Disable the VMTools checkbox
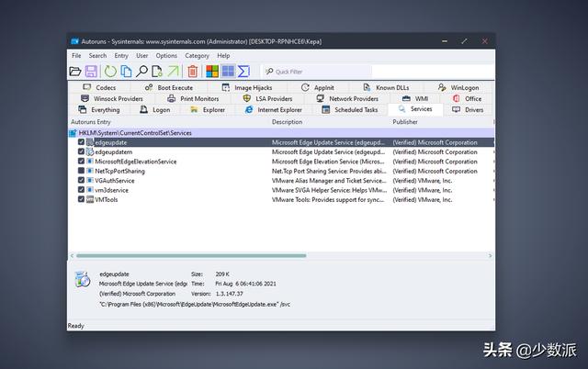Image resolution: width=588 pixels, height=369 pixels. tap(81, 199)
